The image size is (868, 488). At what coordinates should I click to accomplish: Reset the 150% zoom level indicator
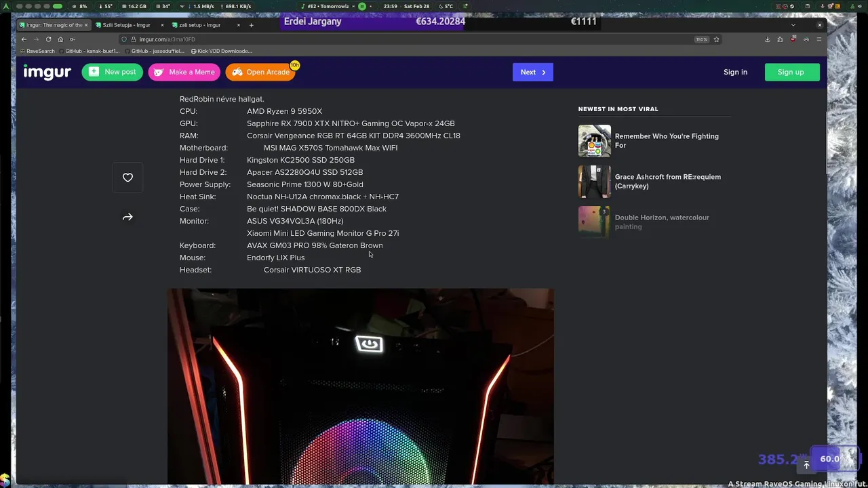701,39
